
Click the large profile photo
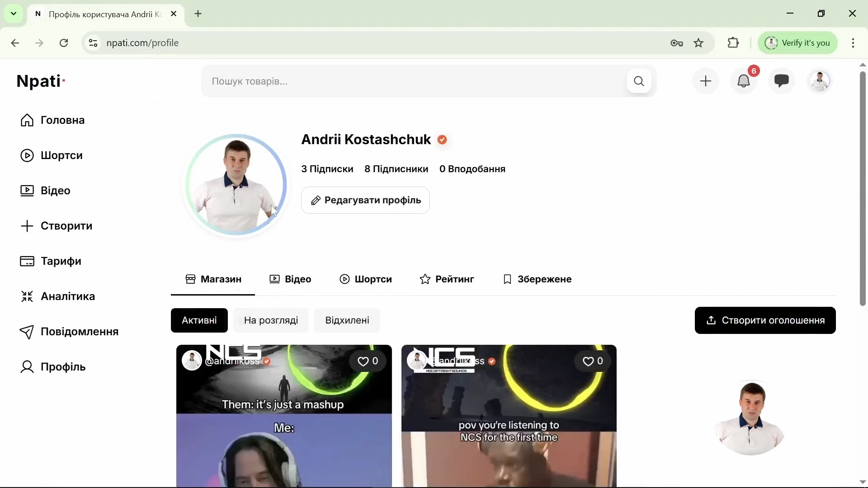click(x=236, y=185)
